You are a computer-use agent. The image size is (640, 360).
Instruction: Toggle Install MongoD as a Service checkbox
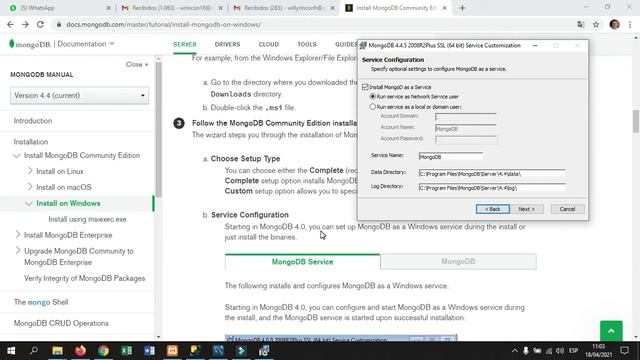[365, 87]
